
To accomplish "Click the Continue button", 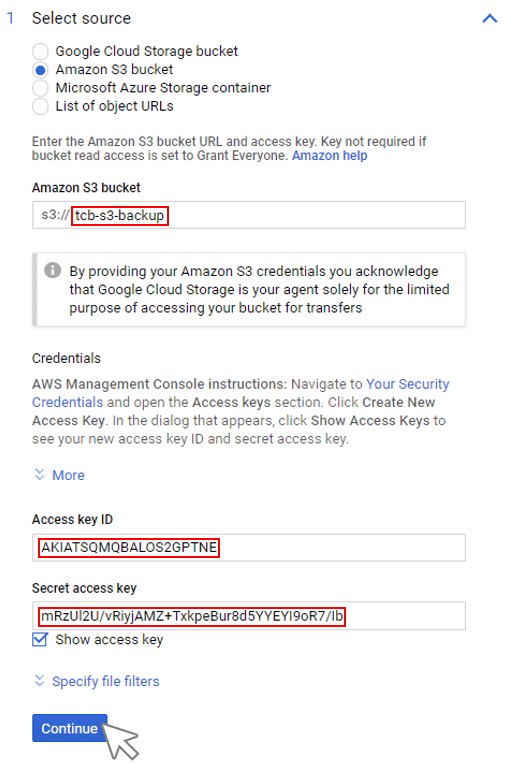I will pyautogui.click(x=70, y=728).
